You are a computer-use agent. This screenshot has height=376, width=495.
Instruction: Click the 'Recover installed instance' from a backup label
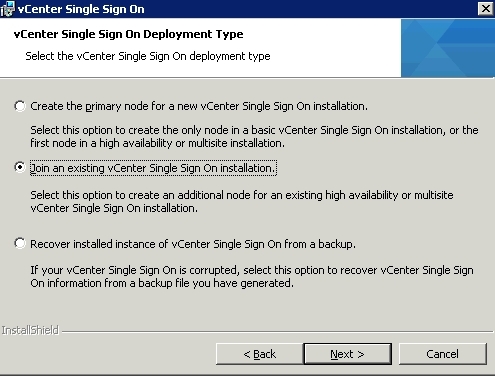[x=193, y=244]
